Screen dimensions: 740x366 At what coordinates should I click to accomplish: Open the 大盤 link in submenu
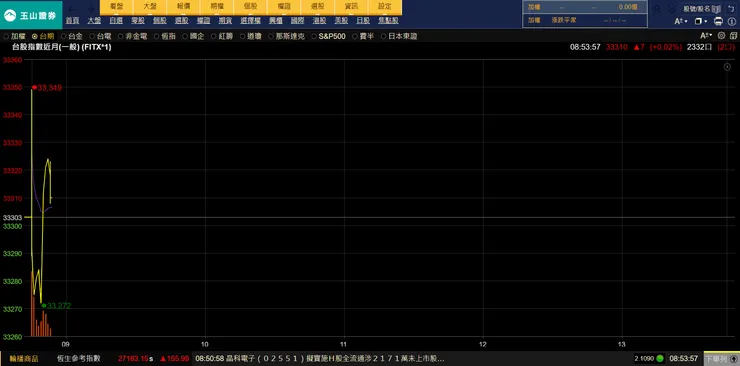[94, 21]
